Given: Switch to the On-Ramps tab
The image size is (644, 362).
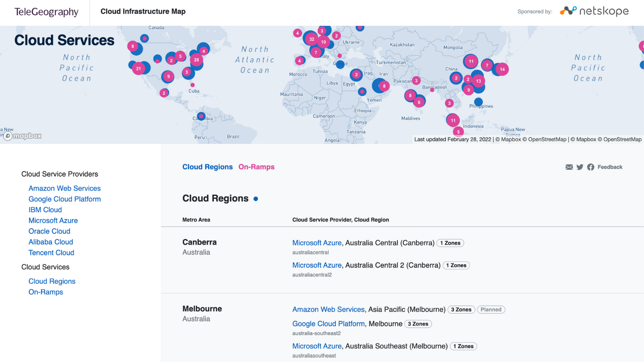Looking at the screenshot, I should tap(256, 167).
